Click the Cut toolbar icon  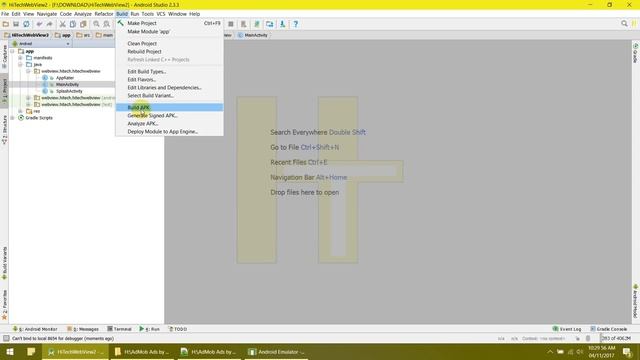62,24
